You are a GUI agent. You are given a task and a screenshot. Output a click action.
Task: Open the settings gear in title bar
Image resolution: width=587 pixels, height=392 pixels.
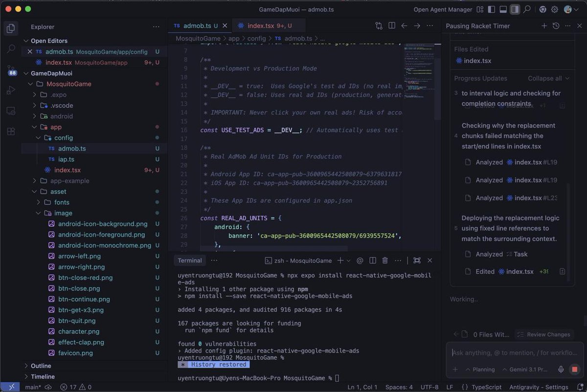pyautogui.click(x=555, y=9)
